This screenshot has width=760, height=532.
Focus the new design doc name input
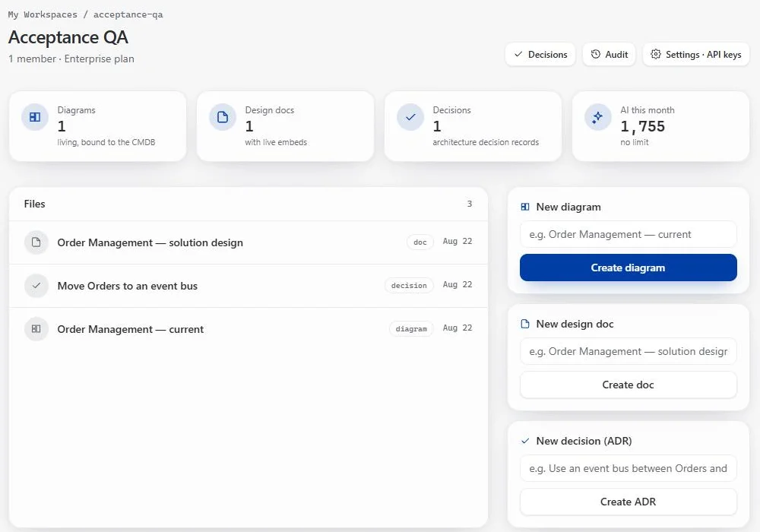pos(629,351)
